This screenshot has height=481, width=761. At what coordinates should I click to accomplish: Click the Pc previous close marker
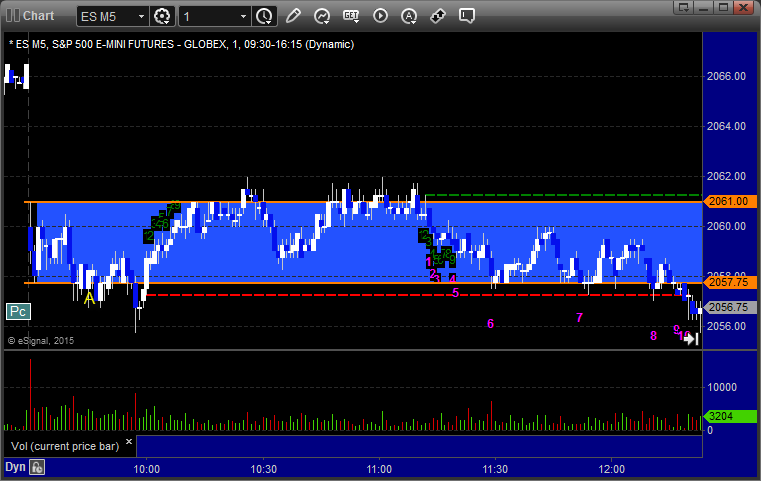point(18,311)
